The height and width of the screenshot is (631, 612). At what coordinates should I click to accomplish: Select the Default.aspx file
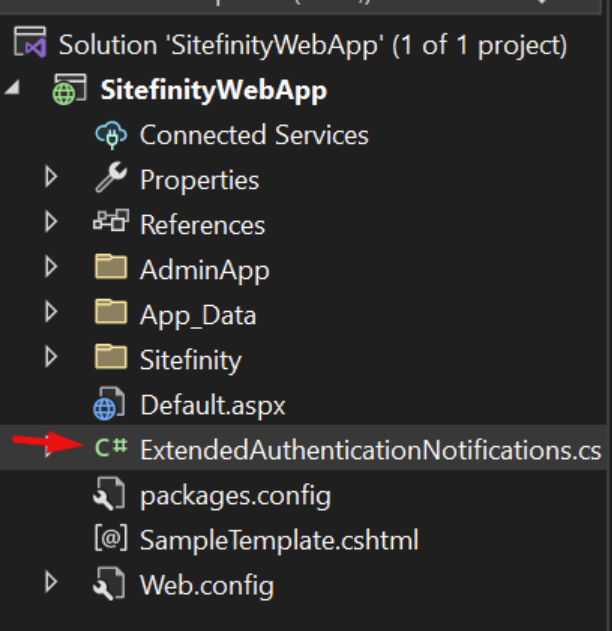(212, 405)
